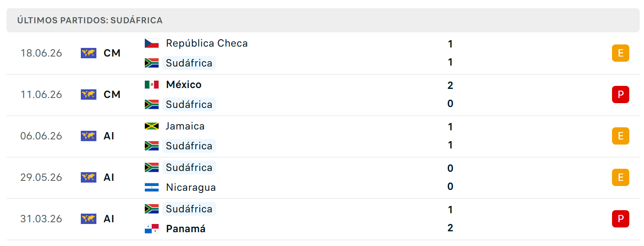Select the CM competition label on 11.06.26
This screenshot has width=644, height=246.
112,95
